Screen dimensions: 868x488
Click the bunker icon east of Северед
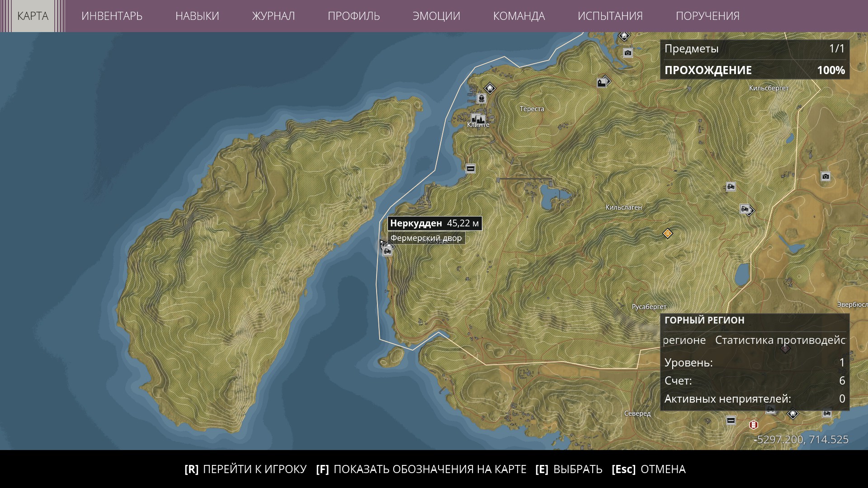(731, 421)
